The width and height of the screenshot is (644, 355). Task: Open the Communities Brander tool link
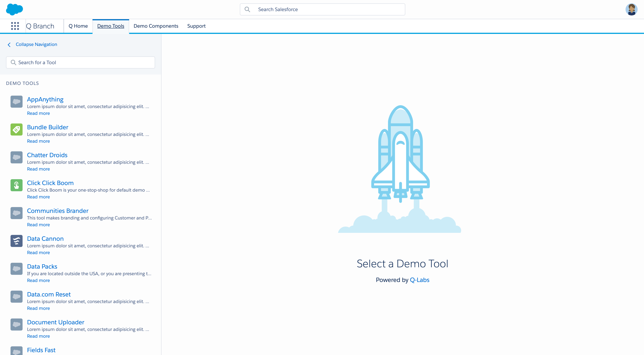58,211
